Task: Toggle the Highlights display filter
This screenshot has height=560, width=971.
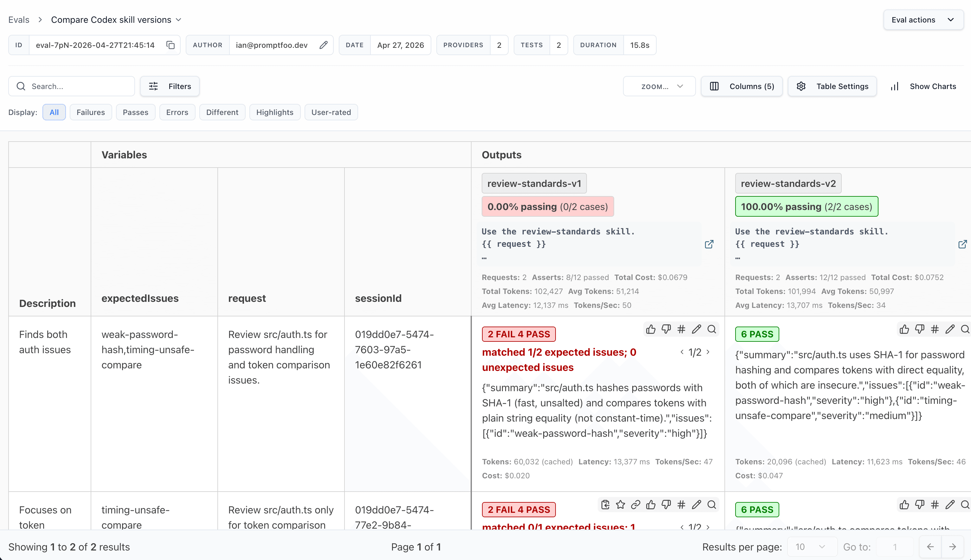Action: (x=275, y=112)
